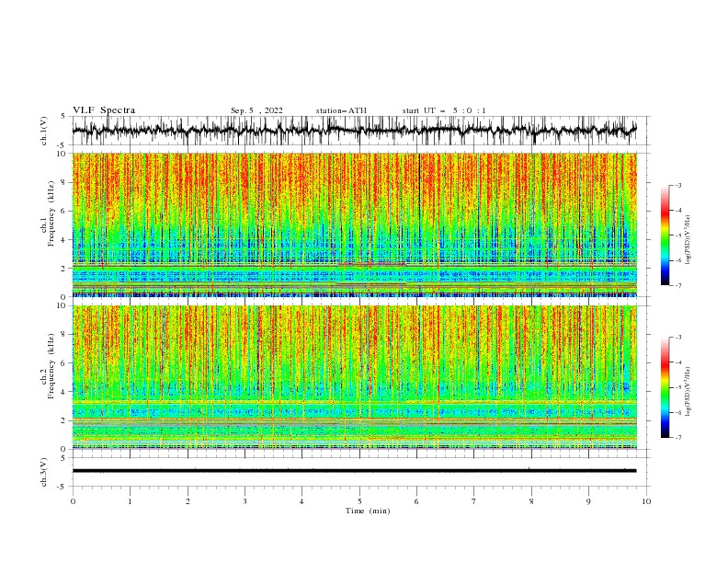Select the ch.1 "Frequency (kHz)" axis label

click(x=51, y=215)
